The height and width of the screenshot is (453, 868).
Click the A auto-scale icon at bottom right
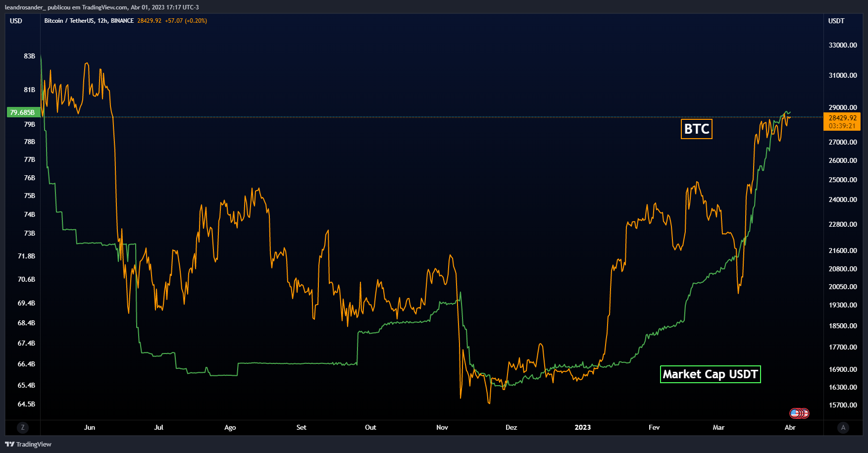843,427
